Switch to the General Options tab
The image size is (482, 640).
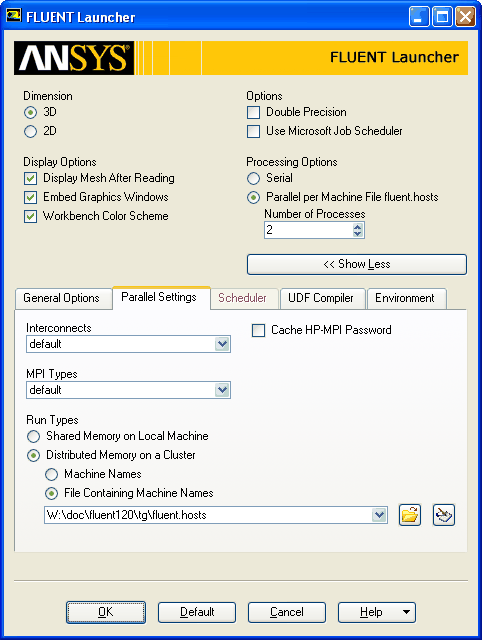click(63, 298)
